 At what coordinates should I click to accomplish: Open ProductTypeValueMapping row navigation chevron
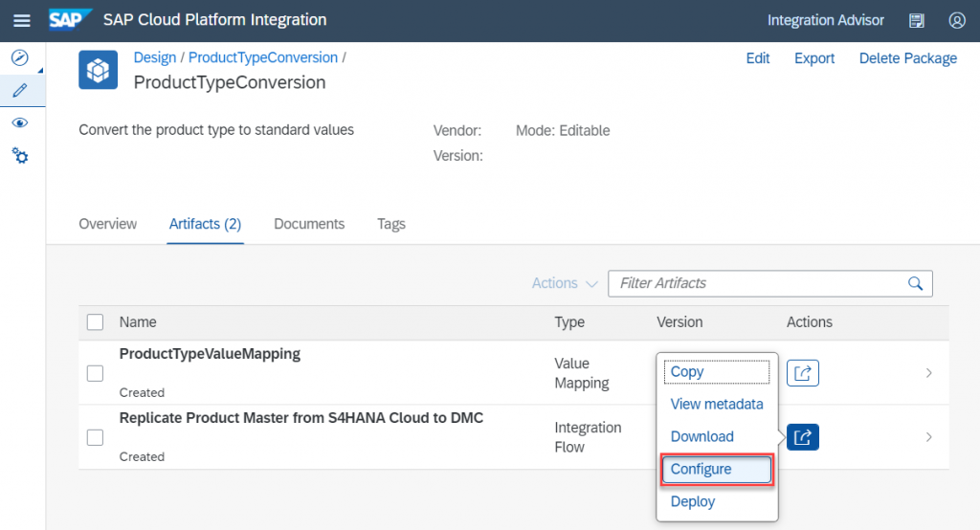(928, 373)
